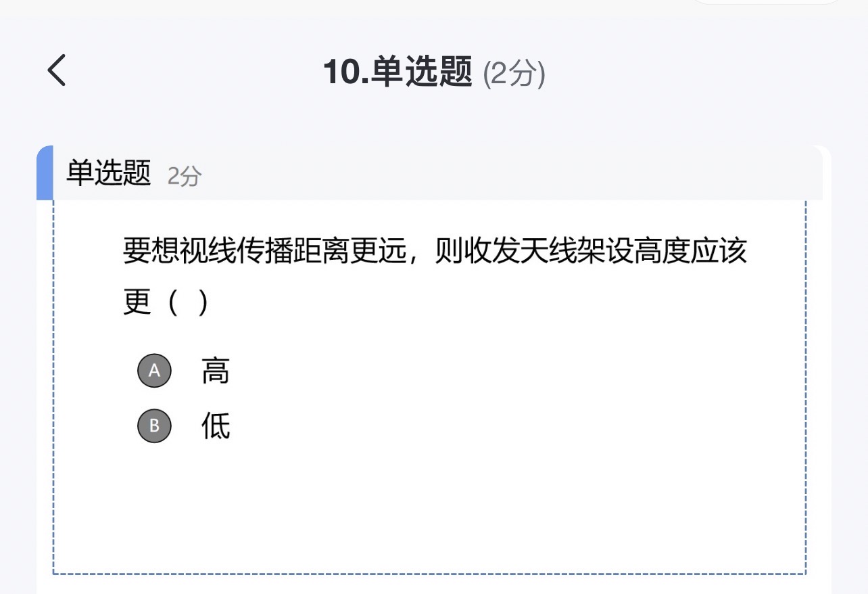Click the 10. number in the page title
This screenshot has height=594, width=868.
(346, 72)
